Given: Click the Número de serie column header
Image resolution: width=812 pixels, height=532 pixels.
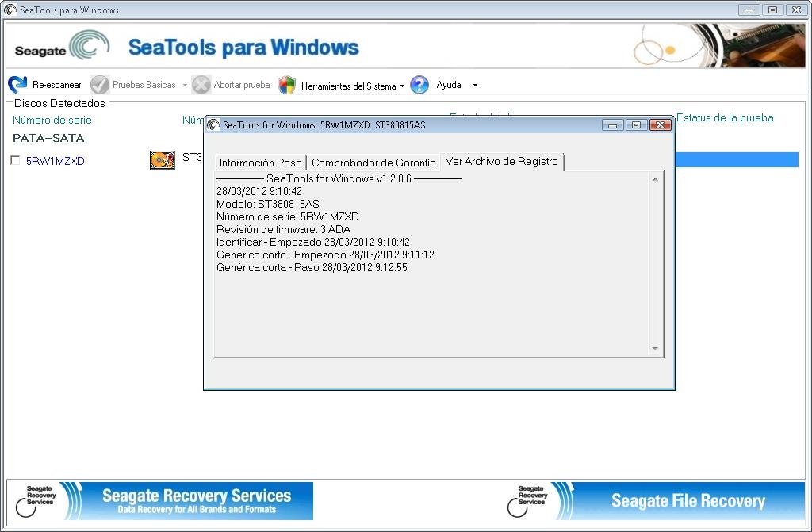Looking at the screenshot, I should point(52,121).
